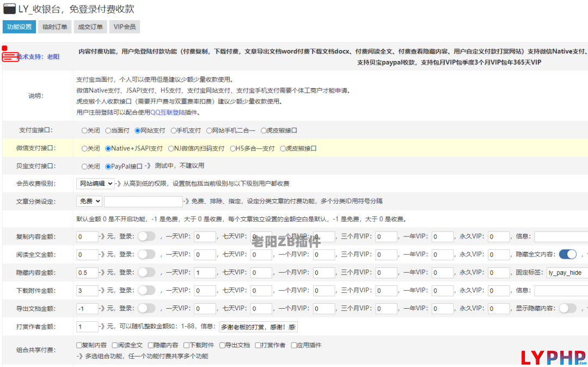
Task: Select 关闭 for 微信支付接口
Action: pyautogui.click(x=84, y=149)
